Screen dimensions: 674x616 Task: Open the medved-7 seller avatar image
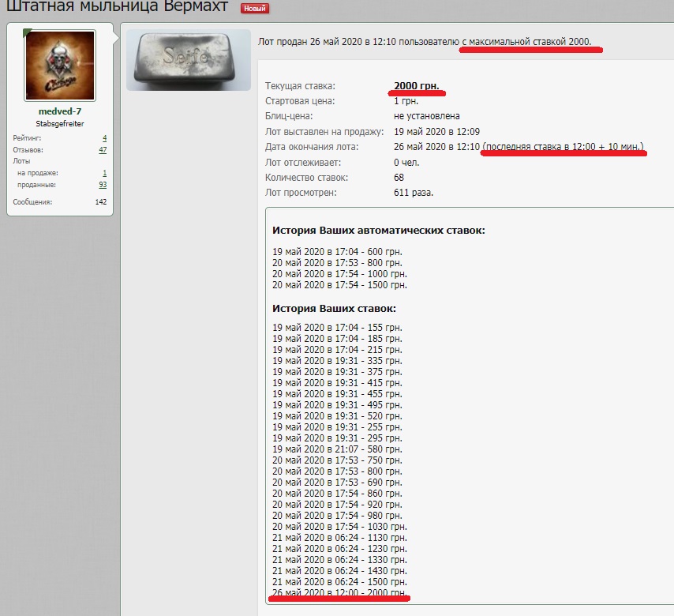(60, 66)
